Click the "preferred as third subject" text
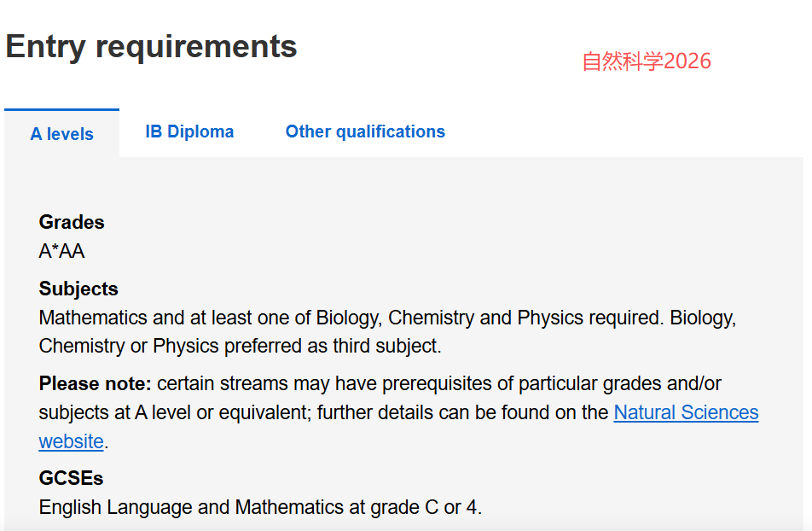Screen dimensions: 812x531 tap(333, 346)
